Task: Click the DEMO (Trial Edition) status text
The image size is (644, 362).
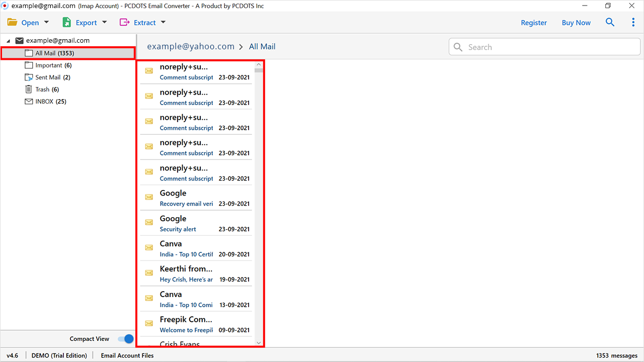Action: 59,355
